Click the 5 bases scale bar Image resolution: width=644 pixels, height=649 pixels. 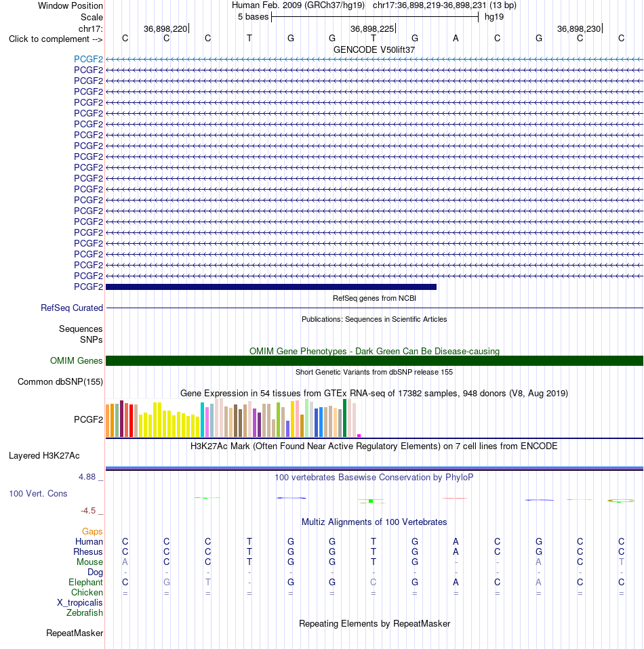click(375, 17)
